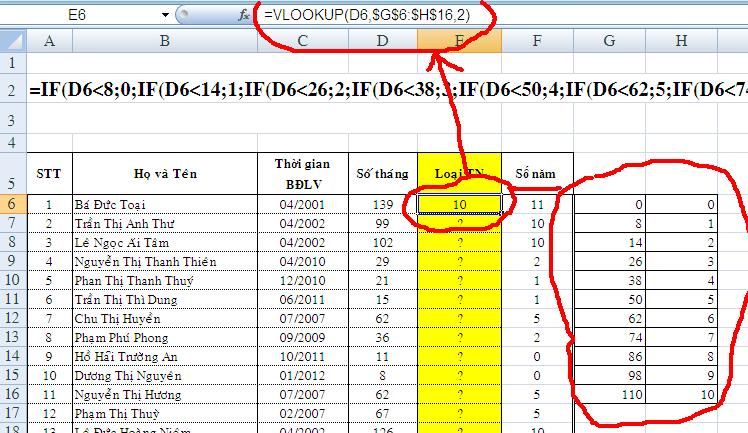Open the Name Box dropdown arrow

point(165,15)
